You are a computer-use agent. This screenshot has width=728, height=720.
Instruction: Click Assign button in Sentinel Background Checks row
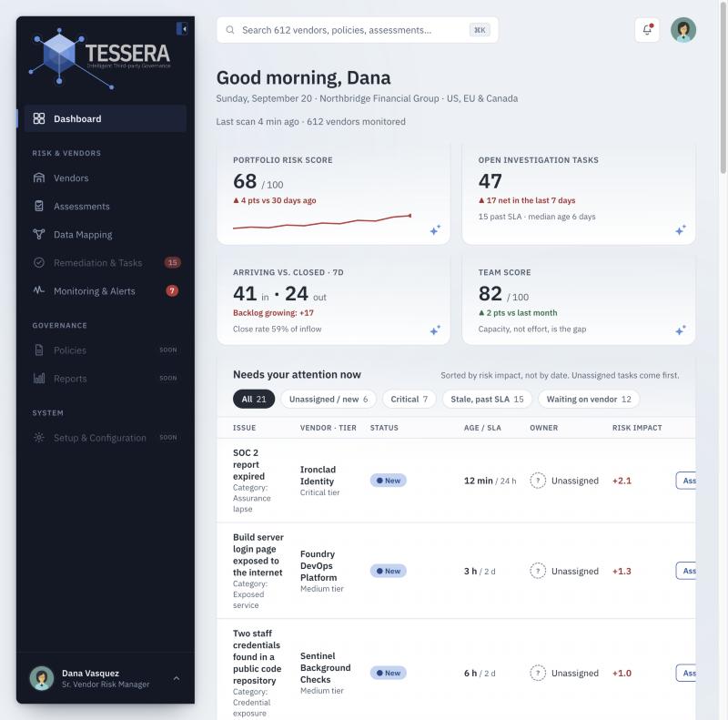point(686,673)
